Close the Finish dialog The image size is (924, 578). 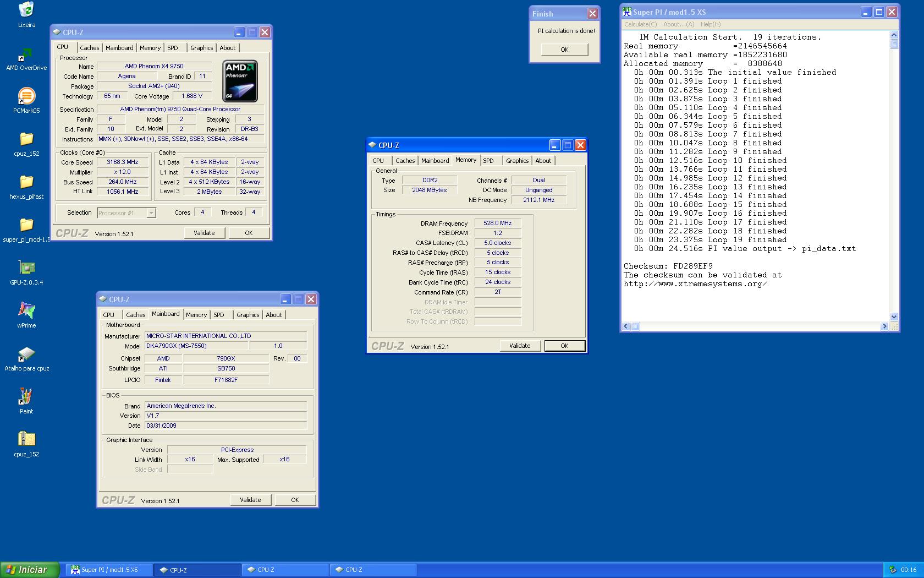pyautogui.click(x=592, y=14)
